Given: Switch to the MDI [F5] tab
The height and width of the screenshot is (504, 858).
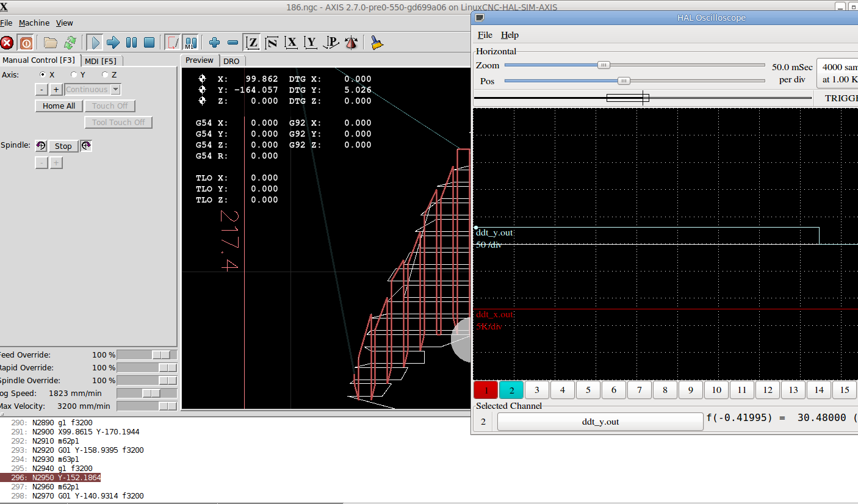Looking at the screenshot, I should pyautogui.click(x=101, y=61).
